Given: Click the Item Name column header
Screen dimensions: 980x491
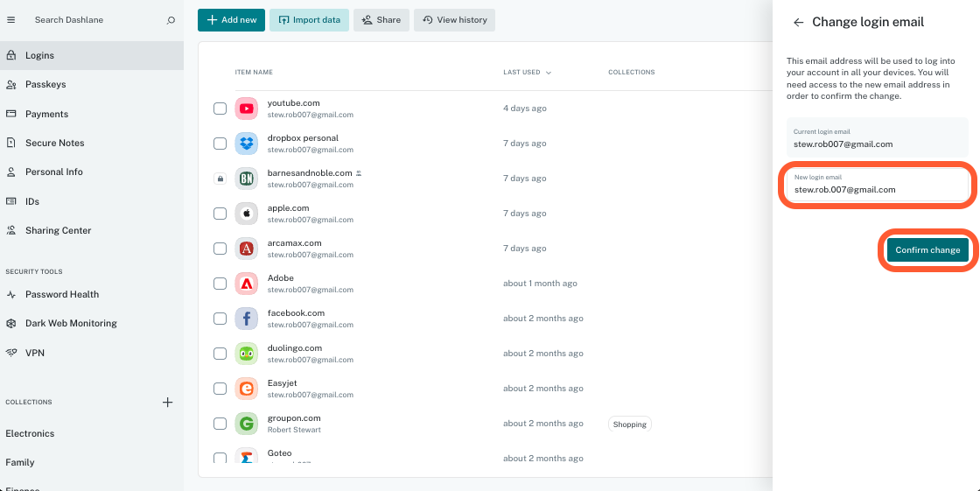Looking at the screenshot, I should click(254, 73).
